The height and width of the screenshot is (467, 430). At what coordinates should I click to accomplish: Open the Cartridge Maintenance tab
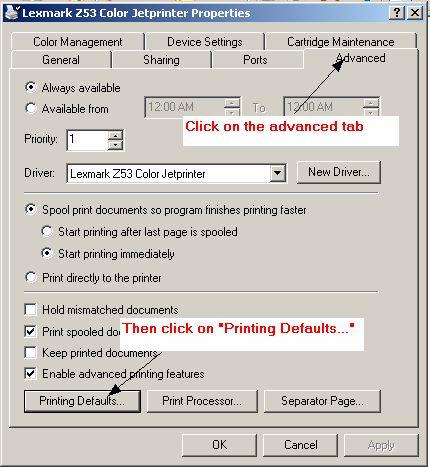coord(340,42)
